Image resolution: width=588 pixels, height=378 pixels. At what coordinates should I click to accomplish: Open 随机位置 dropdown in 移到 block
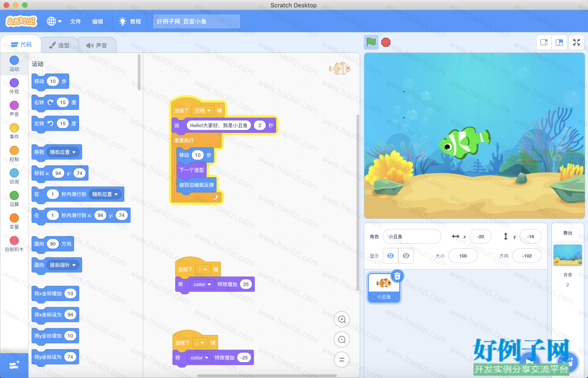tap(63, 152)
